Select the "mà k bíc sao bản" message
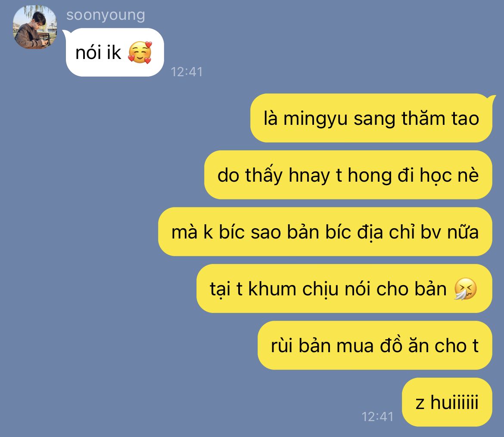The width and height of the screenshot is (504, 437). point(325,232)
